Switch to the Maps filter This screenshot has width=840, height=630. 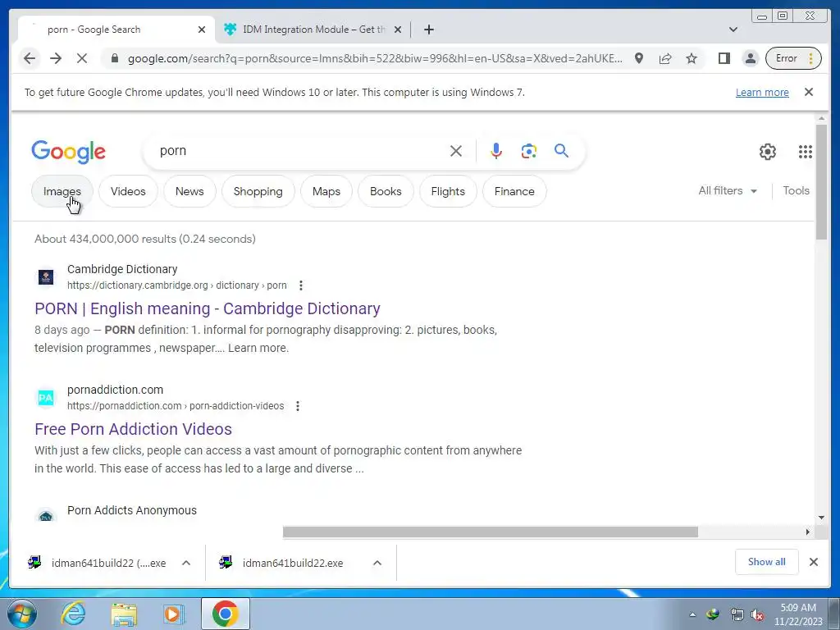click(326, 191)
